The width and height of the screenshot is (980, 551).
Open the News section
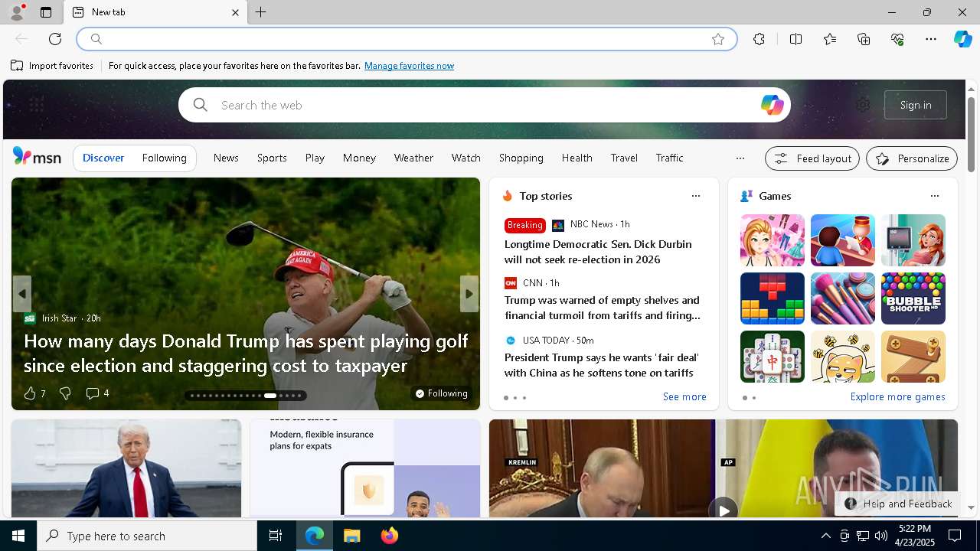click(x=226, y=158)
